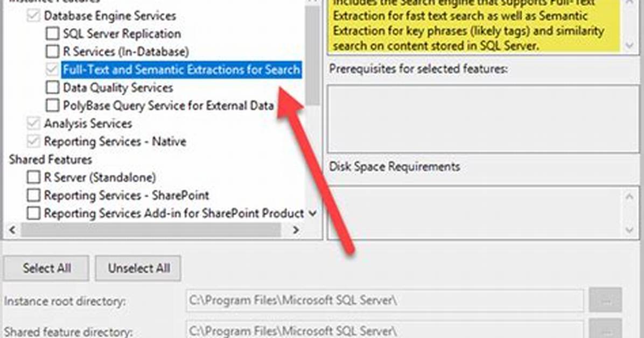Click the Prerequisites for selected features label

coord(418,69)
